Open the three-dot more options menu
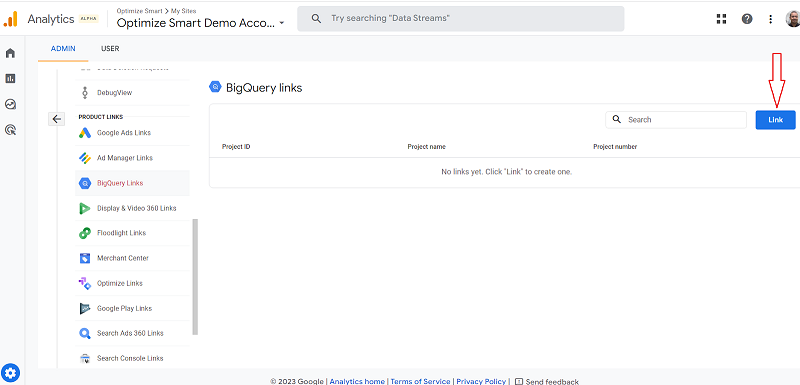The height and width of the screenshot is (385, 800). (x=770, y=19)
